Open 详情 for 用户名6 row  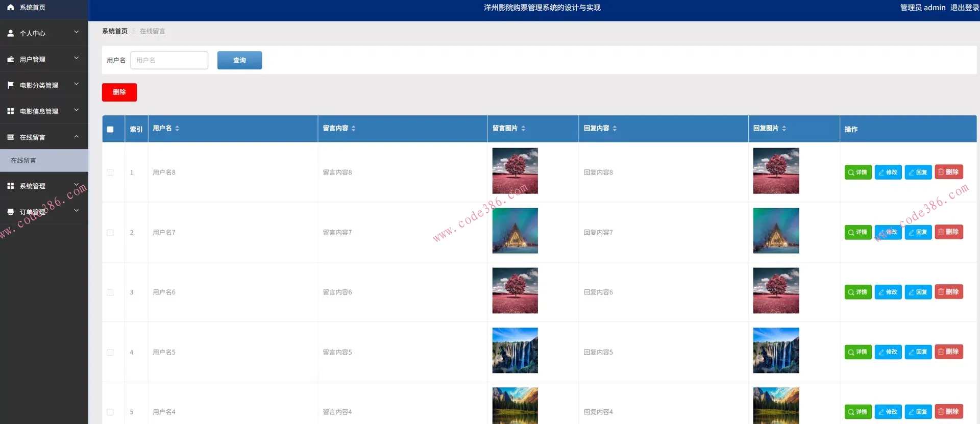pyautogui.click(x=858, y=292)
